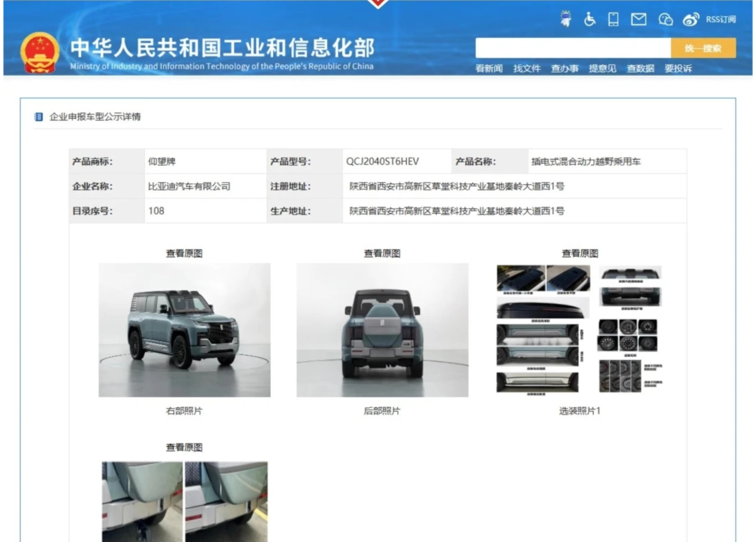This screenshot has width=756, height=542.
Task: Focus the header search input field
Action: point(573,48)
